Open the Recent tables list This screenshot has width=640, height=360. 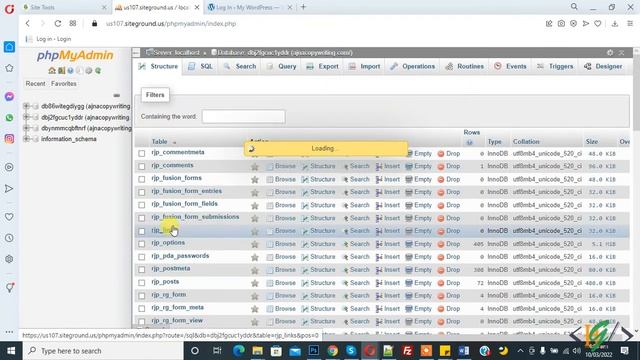[x=35, y=83]
